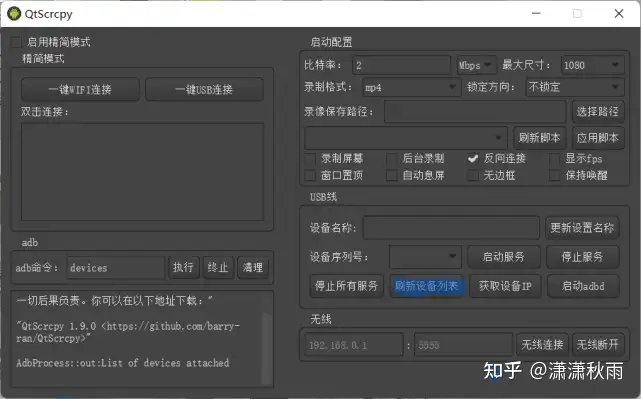
Task: Click the 无线连接 button
Action: pyautogui.click(x=542, y=345)
